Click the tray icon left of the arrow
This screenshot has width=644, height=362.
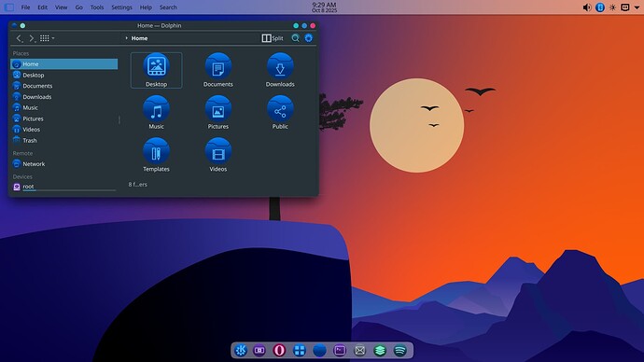pyautogui.click(x=625, y=7)
